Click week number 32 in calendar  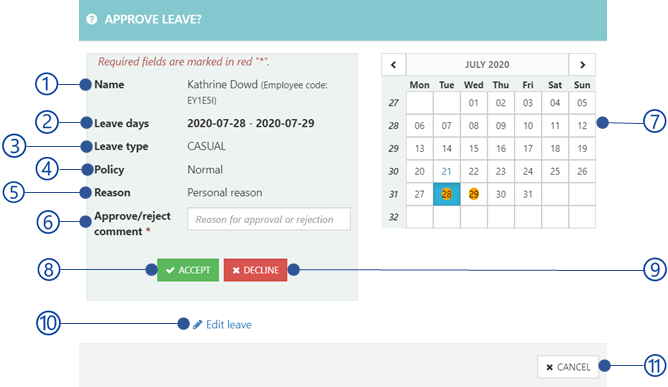pos(393,217)
